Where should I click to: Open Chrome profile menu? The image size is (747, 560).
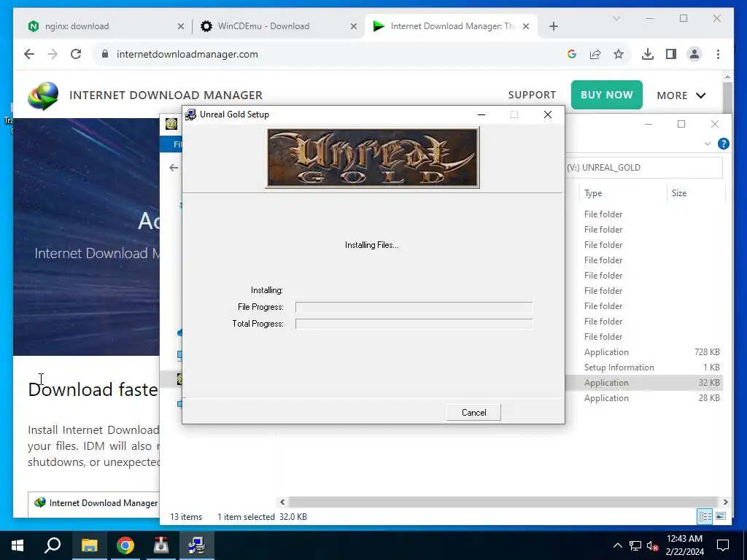694,54
